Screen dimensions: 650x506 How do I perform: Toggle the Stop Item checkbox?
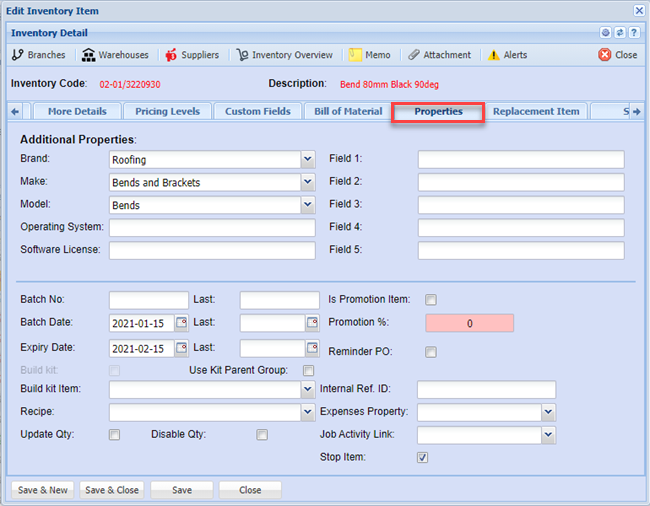click(422, 458)
